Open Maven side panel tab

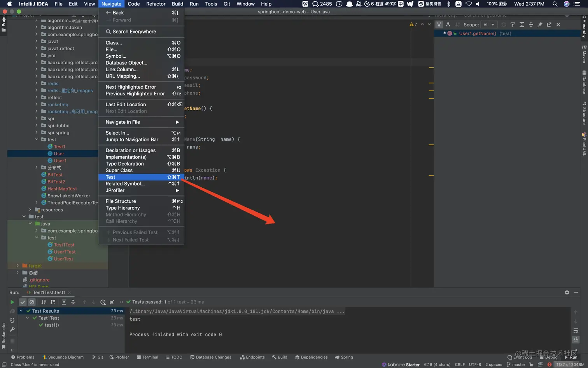click(x=584, y=54)
